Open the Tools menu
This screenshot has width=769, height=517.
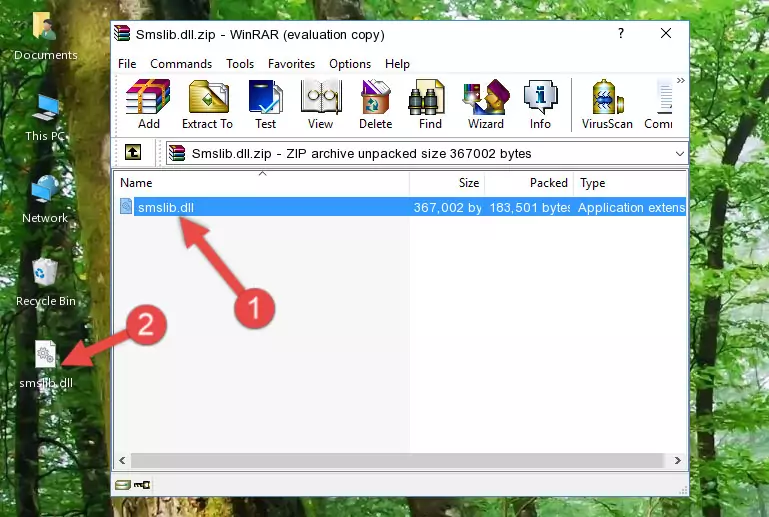coord(240,64)
